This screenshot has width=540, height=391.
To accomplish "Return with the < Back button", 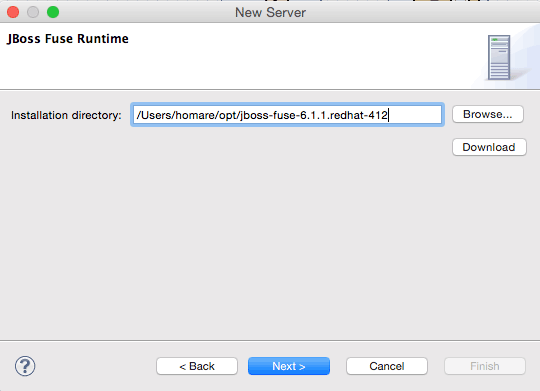I will [x=197, y=366].
